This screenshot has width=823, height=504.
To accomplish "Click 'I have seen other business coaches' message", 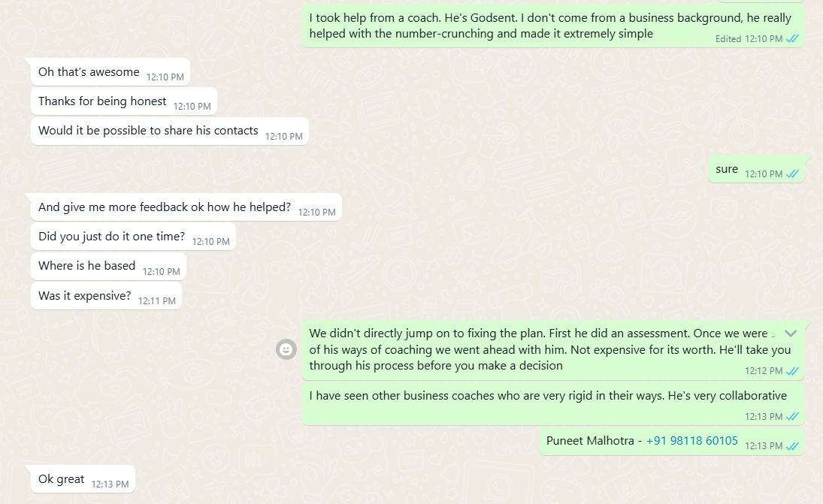I will (x=547, y=396).
